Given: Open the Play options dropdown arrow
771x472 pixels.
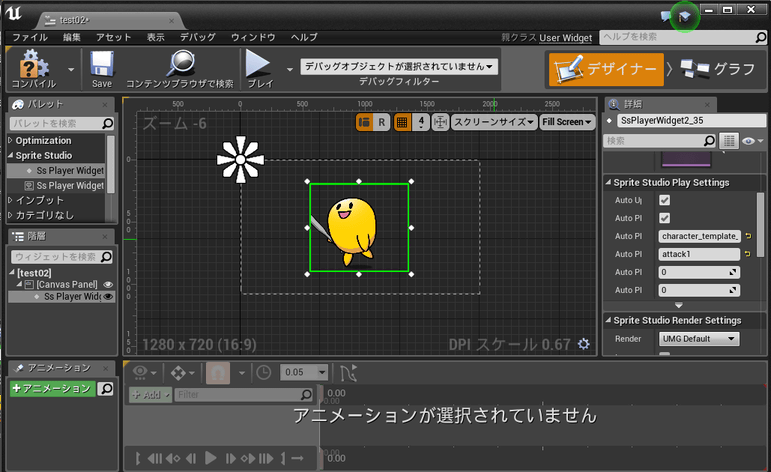Looking at the screenshot, I should coord(290,70).
